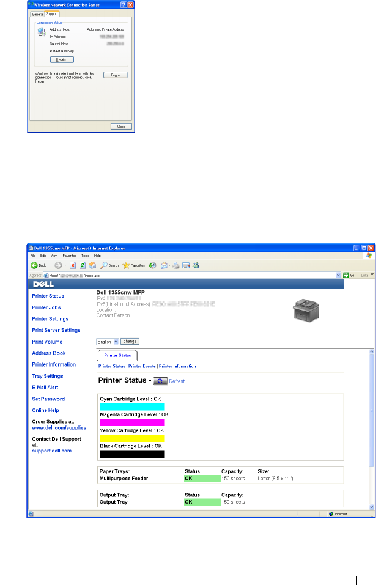The image size is (392, 585).
Task: Click the black cartridge level bar
Action: 131,454
